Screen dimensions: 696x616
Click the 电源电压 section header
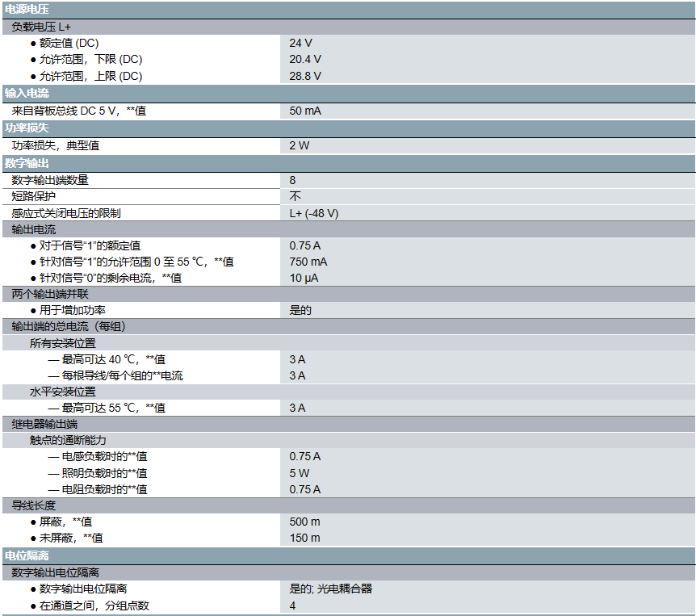pos(27,9)
